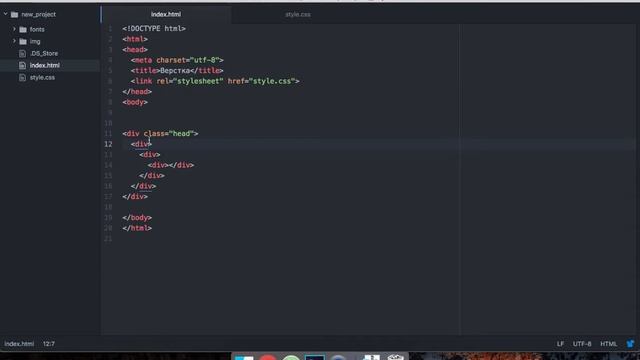Click the opening <html> tag on line 2
Viewport: 640px width, 360px height.
tap(135, 39)
